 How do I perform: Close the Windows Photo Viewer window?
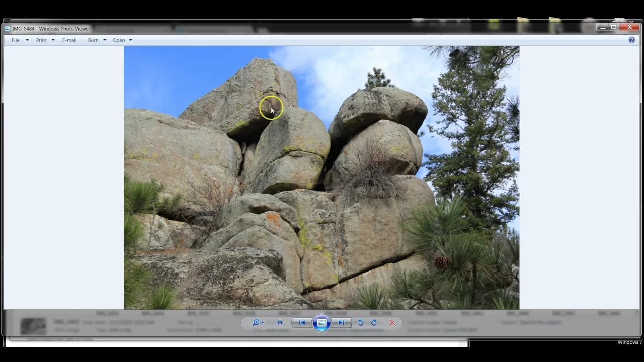(630, 28)
